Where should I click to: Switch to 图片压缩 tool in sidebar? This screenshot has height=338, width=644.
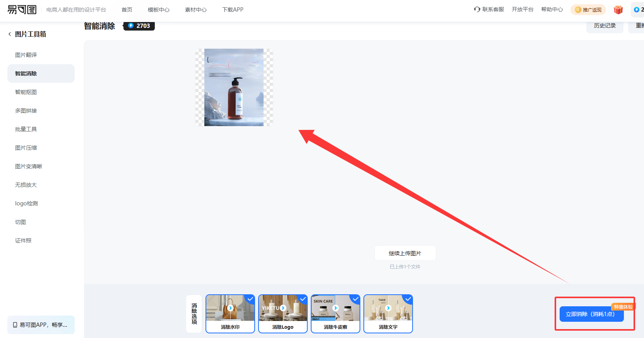coord(26,148)
